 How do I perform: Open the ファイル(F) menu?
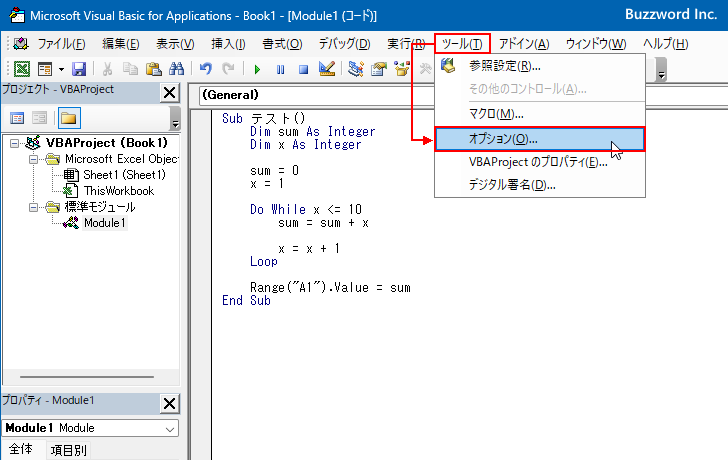pyautogui.click(x=61, y=44)
